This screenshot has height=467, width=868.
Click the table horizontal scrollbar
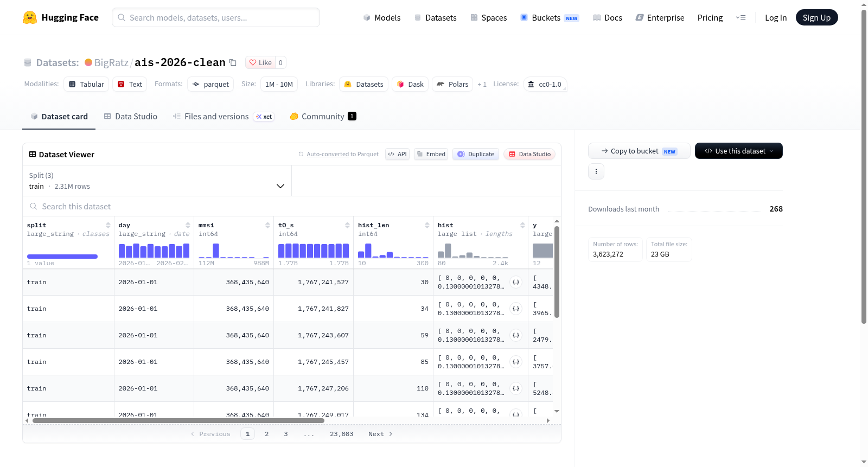point(178,420)
